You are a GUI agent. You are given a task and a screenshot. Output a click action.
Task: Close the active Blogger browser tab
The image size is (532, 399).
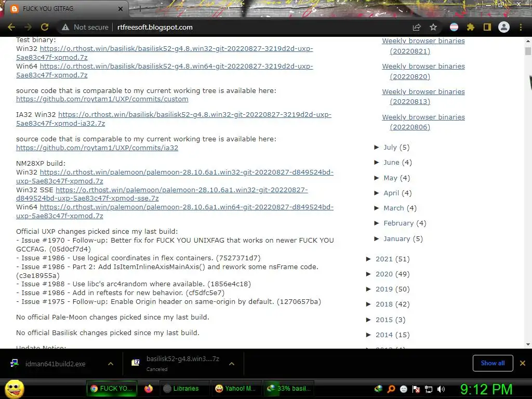[x=120, y=9]
